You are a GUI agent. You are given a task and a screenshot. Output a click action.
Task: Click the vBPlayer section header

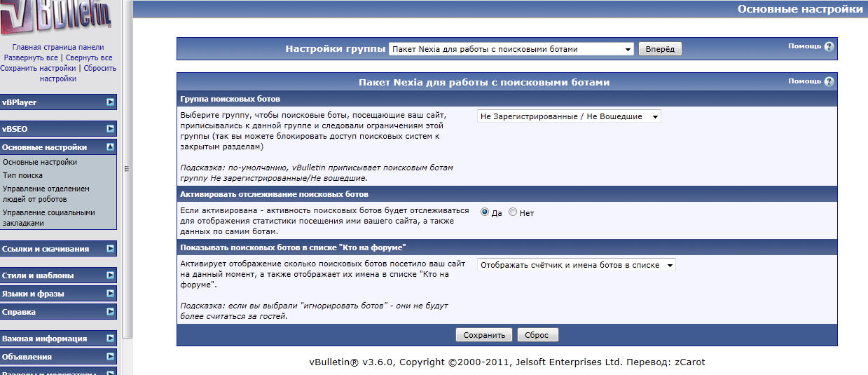(x=58, y=102)
